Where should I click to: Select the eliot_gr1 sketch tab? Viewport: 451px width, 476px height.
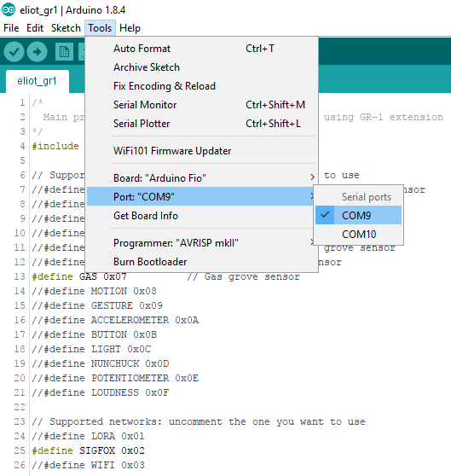click(37, 81)
